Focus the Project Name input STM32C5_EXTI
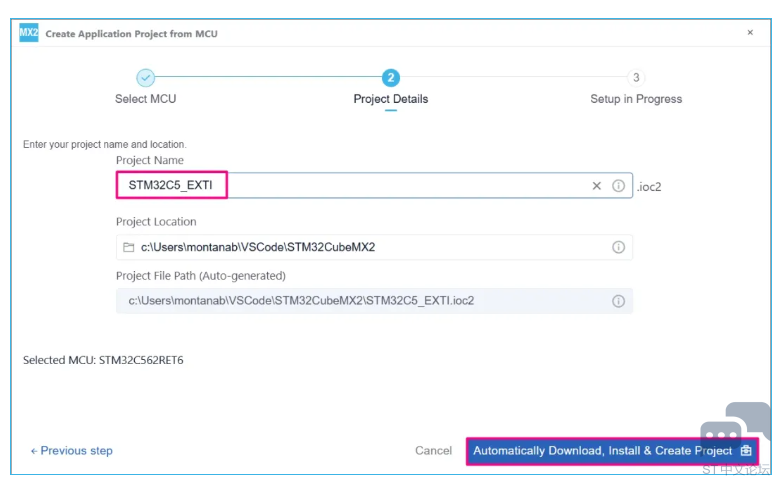 click(x=374, y=185)
